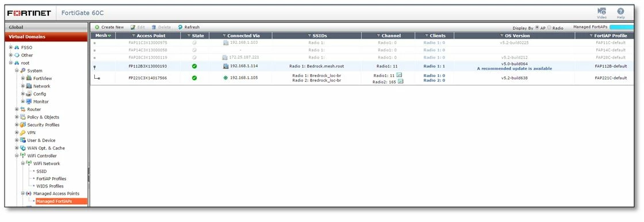
Task: Click 'A recommended update is available' link
Action: 514,68
